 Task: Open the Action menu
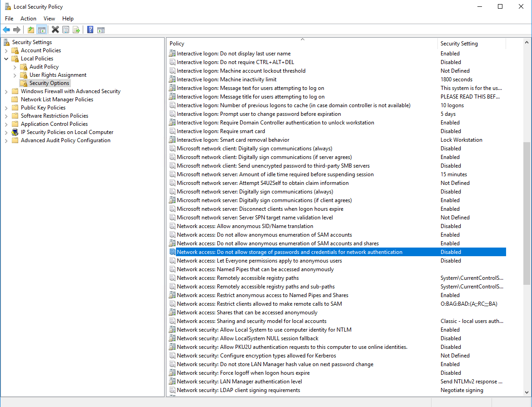click(28, 19)
